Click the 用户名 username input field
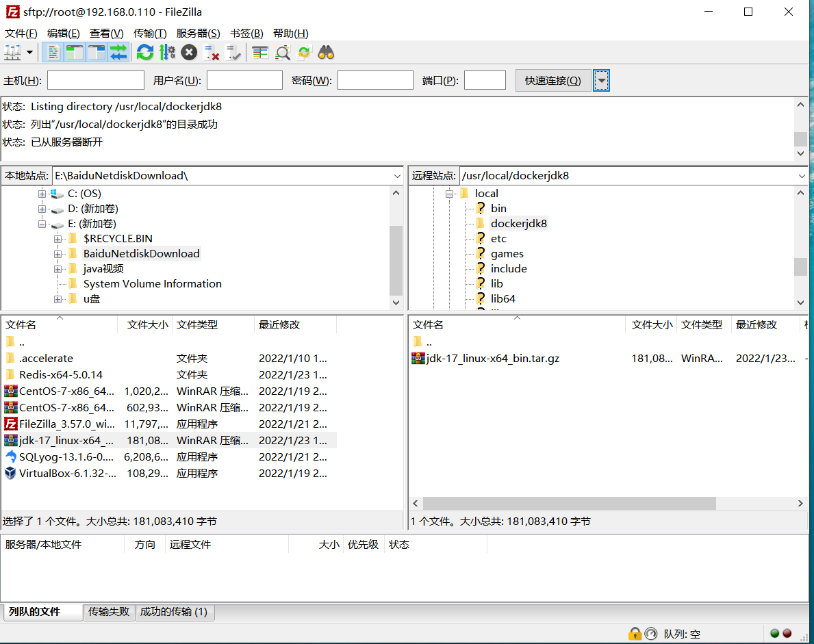 tap(244, 81)
